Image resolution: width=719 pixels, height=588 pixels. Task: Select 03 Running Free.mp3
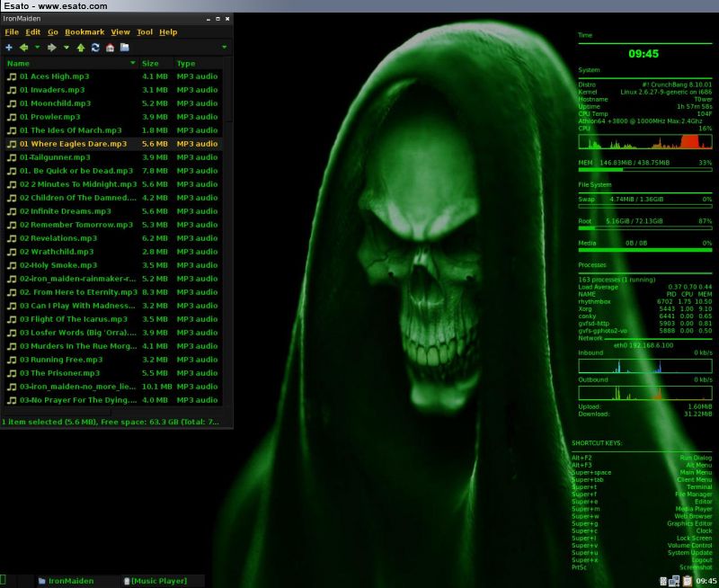coord(114,360)
